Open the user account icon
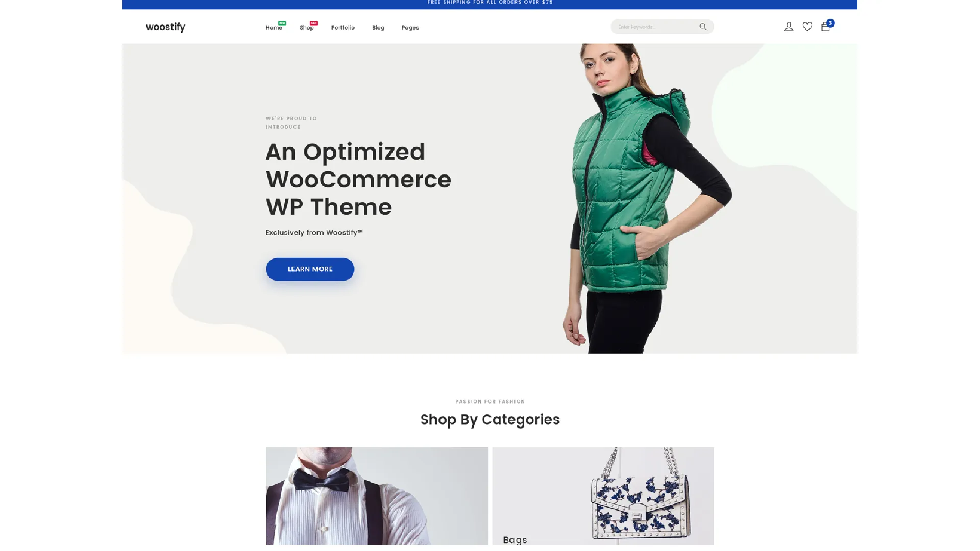The image size is (980, 551). click(789, 27)
